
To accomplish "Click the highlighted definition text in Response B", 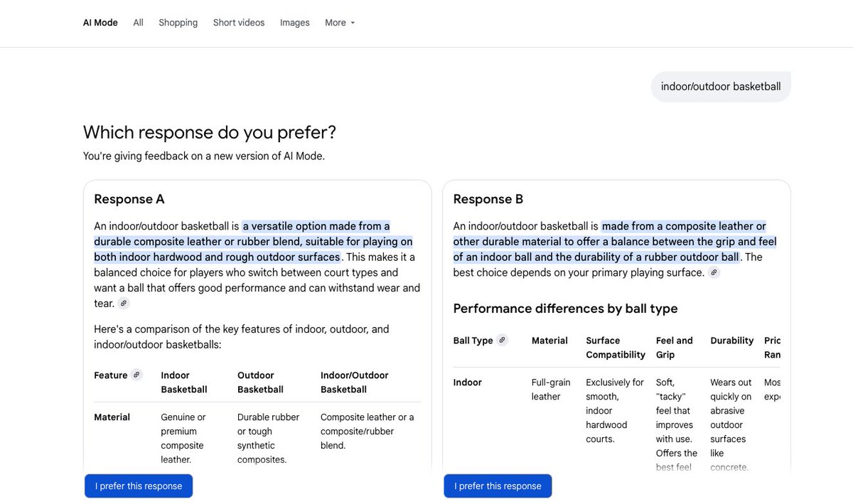I will pyautogui.click(x=616, y=242).
